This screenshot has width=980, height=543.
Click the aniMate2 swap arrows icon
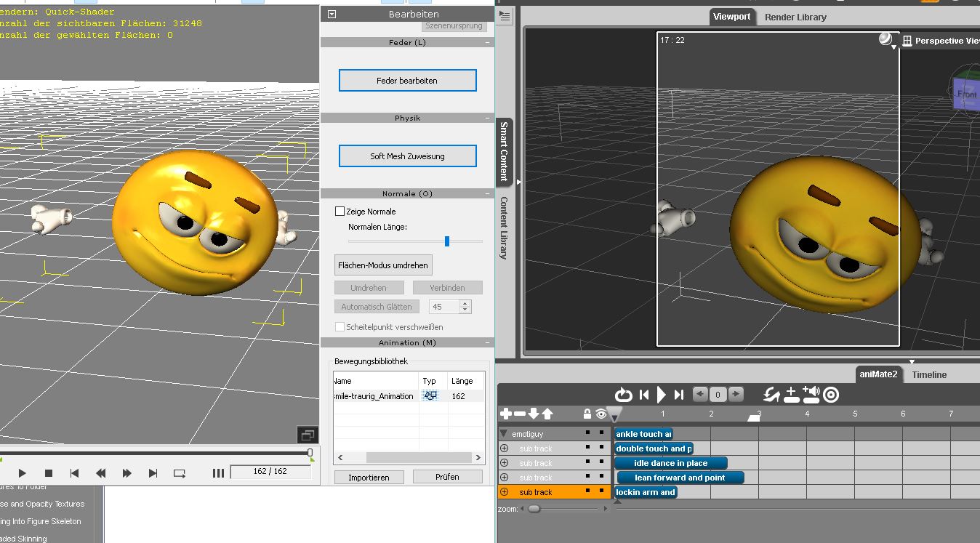click(x=771, y=395)
